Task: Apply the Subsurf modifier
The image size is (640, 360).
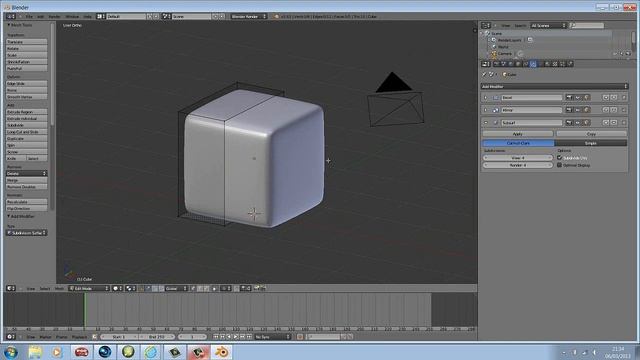Action: [518, 134]
